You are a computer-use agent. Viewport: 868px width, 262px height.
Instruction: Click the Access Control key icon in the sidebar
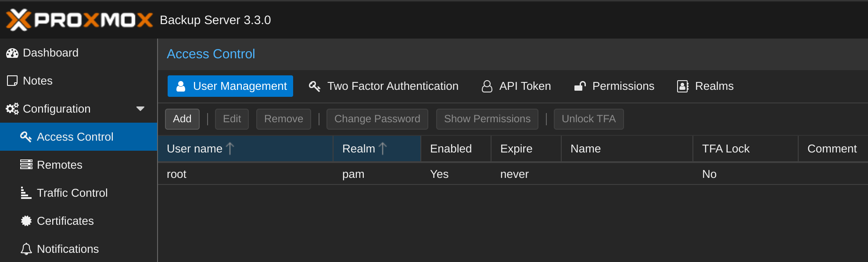tap(26, 137)
